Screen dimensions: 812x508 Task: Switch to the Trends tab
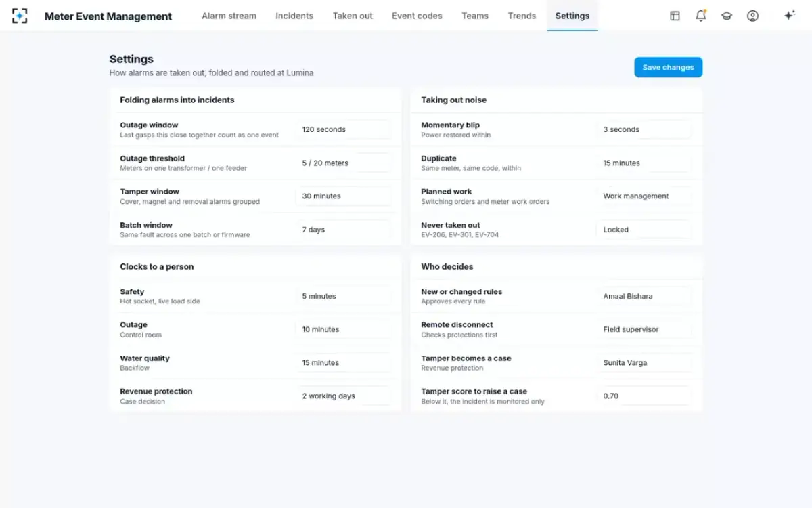pos(522,16)
